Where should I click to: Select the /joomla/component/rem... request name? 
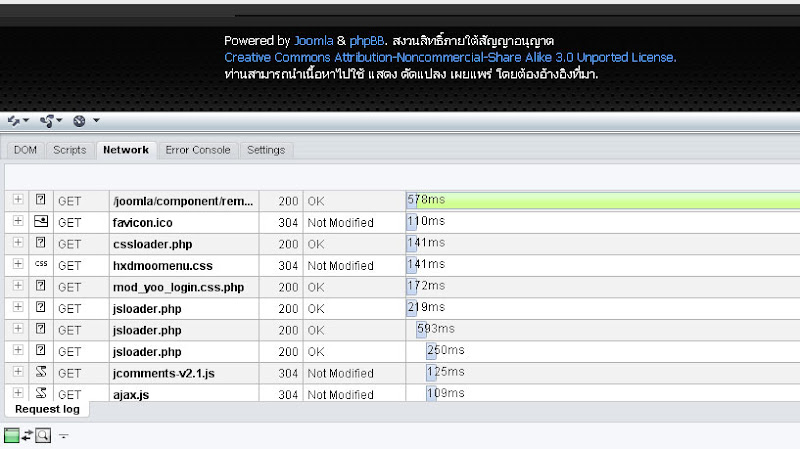[x=183, y=201]
